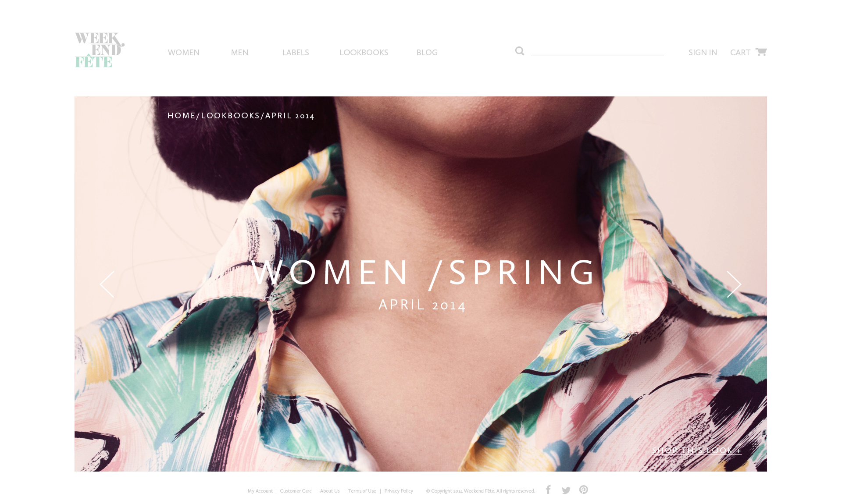Go to previous slide with left arrow

107,284
